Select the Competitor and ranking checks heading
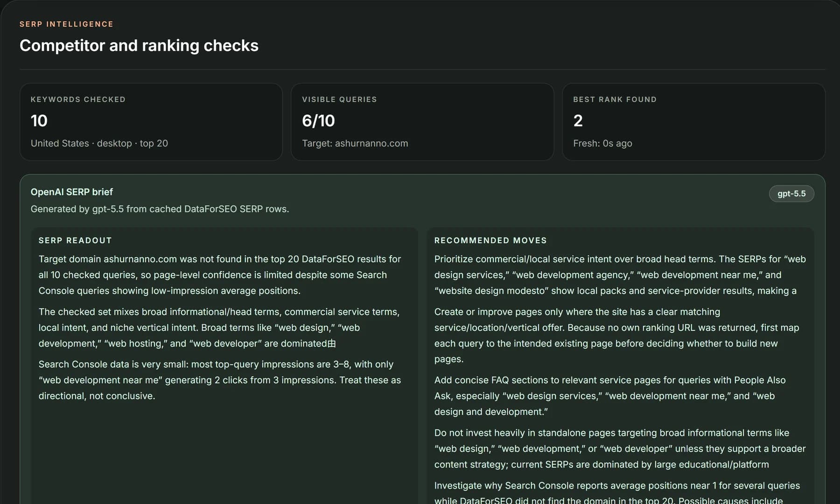 [x=139, y=45]
